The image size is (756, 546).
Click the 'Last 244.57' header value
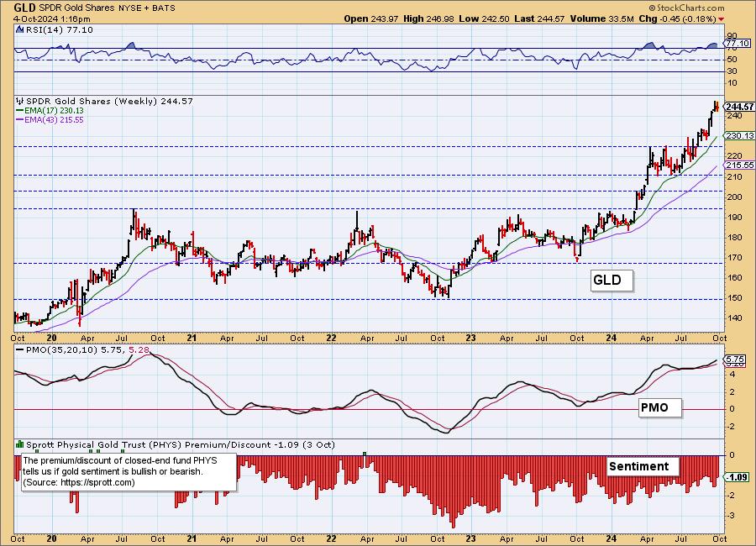539,18
